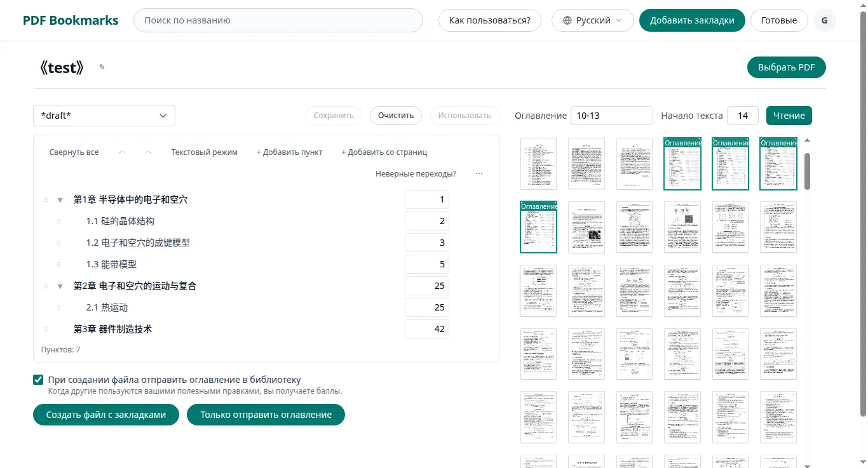Open the three-dots more options menu
Viewport: 868px width, 468px height.
(479, 173)
